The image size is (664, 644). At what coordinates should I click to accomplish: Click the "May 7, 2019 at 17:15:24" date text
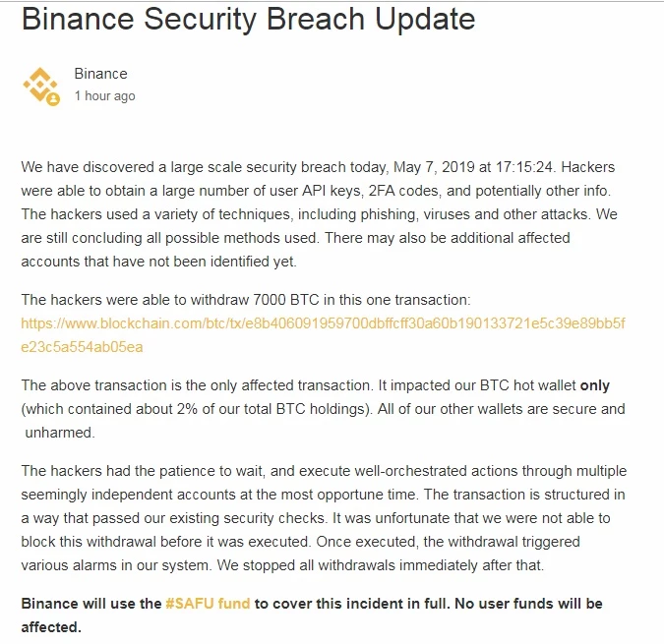point(472,167)
